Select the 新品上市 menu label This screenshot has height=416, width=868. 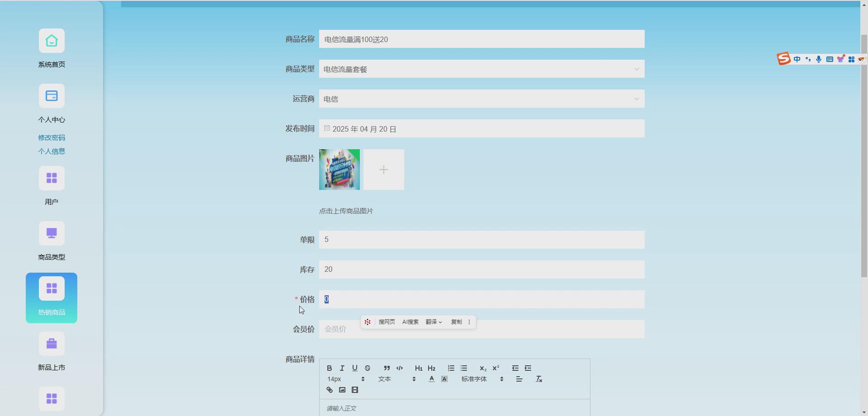[x=52, y=368]
